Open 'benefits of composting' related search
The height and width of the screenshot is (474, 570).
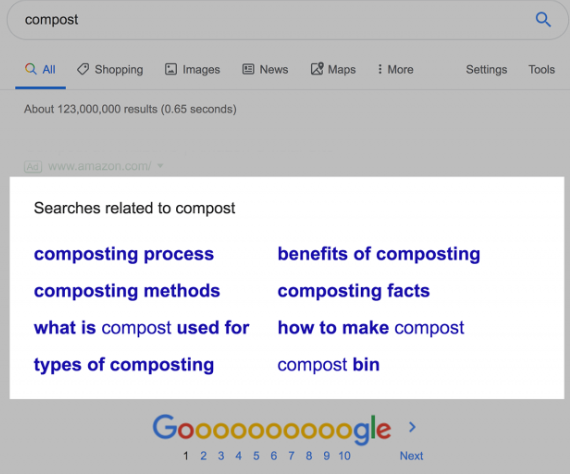(x=379, y=254)
